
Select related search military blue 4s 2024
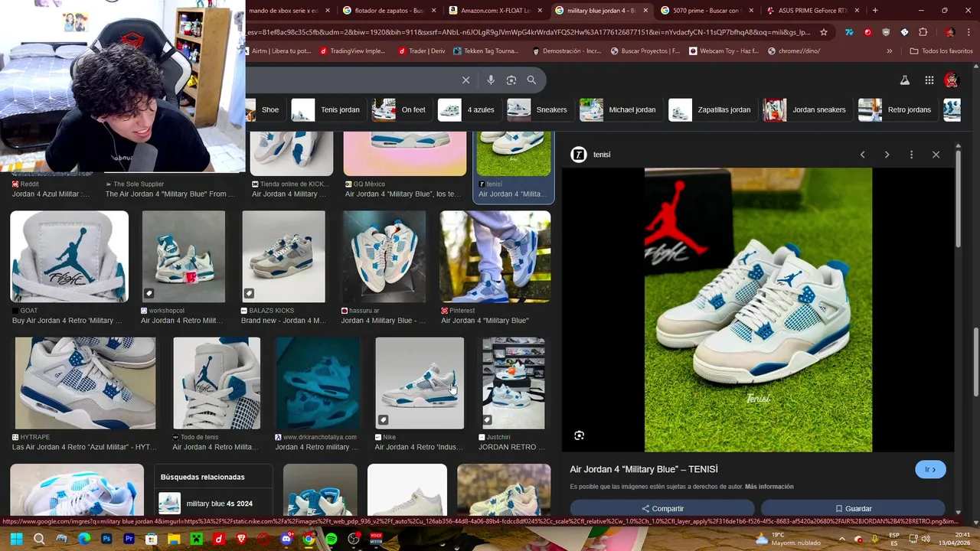click(x=213, y=503)
